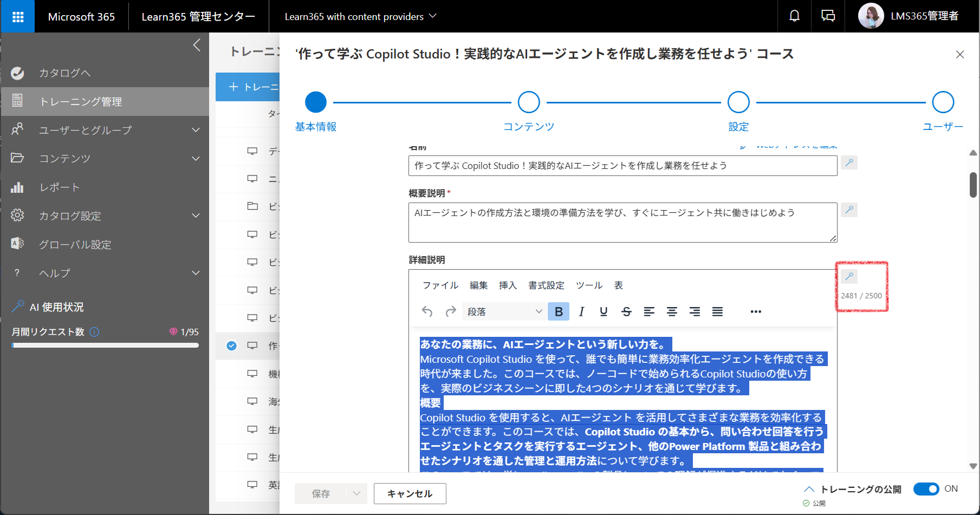The width and height of the screenshot is (980, 515).
Task: Select the 基本情報 step
Action: pos(316,102)
